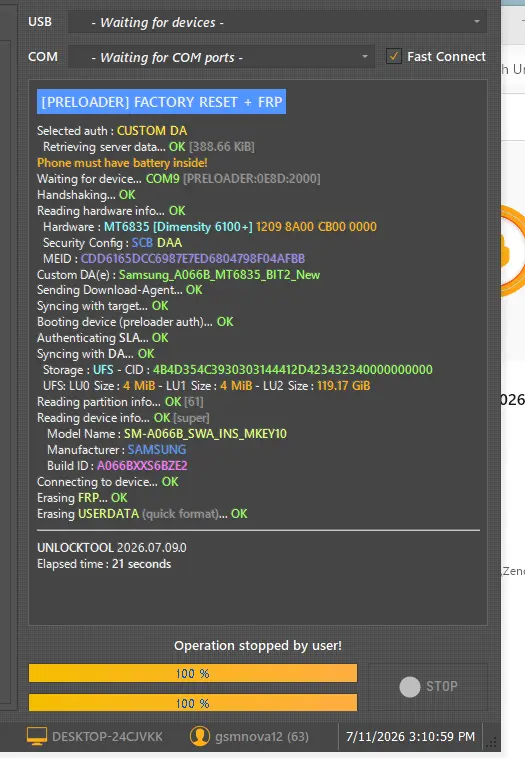
Task: Click the UNLOCKTOOL 2026.07.09.0 version text
Action: pos(112,548)
